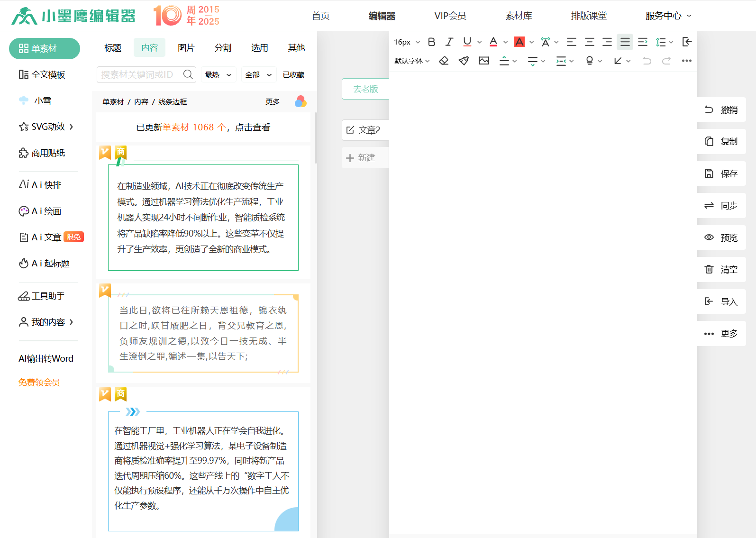Click the search magnifier icon
This screenshot has width=756, height=538.
click(x=188, y=74)
